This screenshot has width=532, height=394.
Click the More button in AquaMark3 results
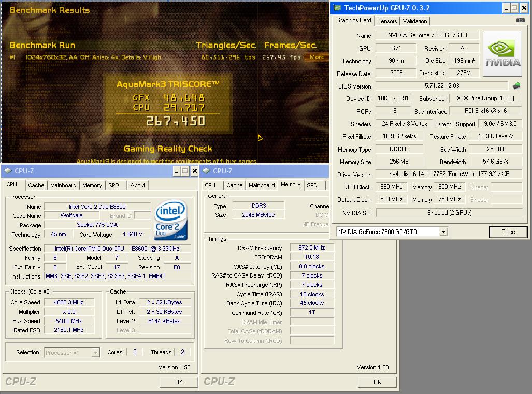tap(316, 57)
